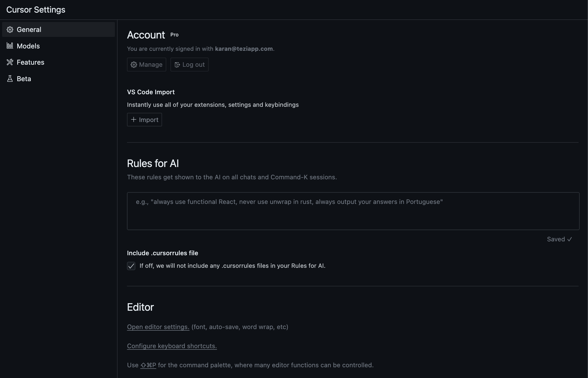Follow the Configure keyboard shortcuts link

click(172, 346)
